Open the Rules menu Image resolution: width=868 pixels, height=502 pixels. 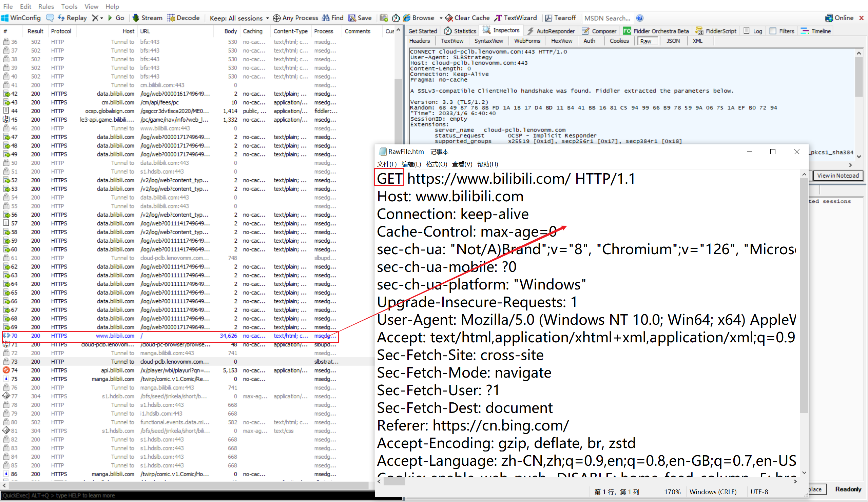pos(46,6)
